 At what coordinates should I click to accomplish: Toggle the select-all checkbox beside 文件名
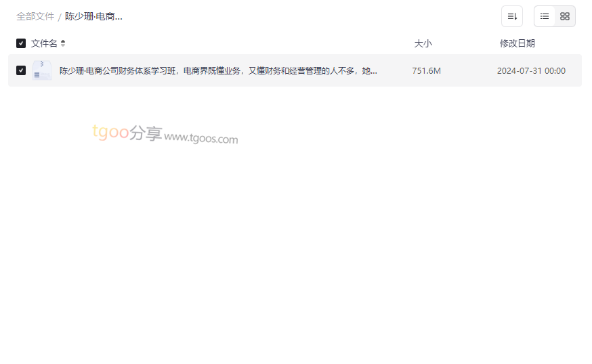pyautogui.click(x=21, y=43)
